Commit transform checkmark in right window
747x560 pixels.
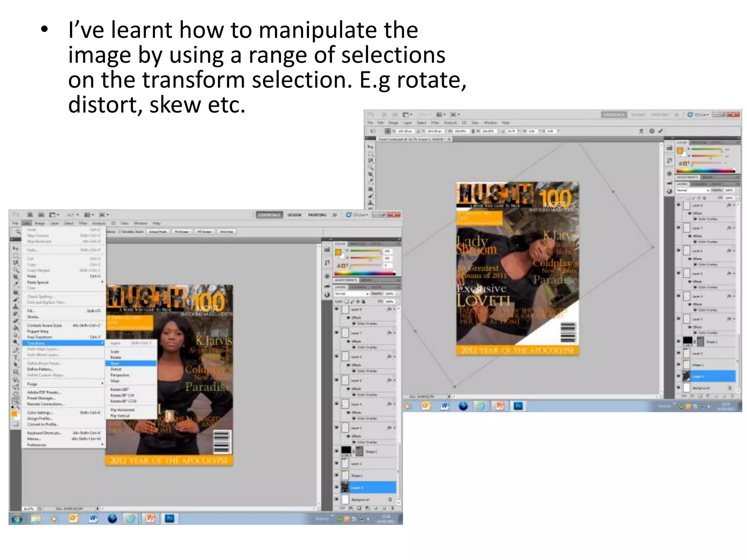[660, 131]
